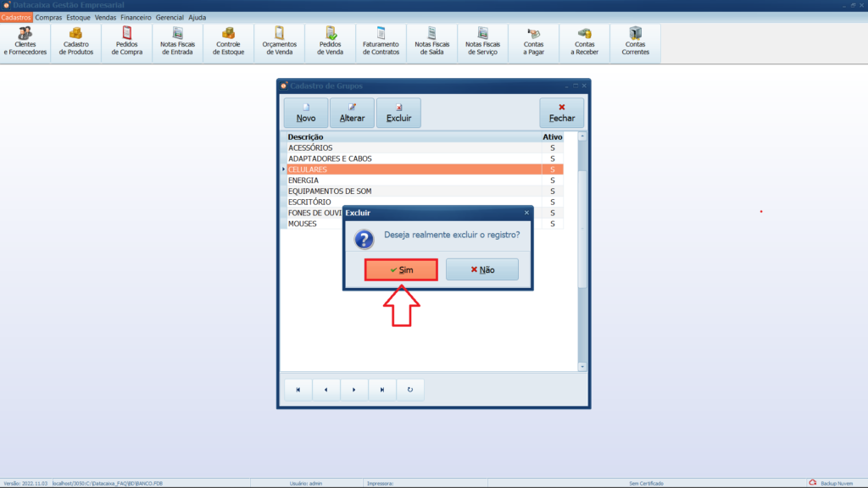Open the Cadastros menu

pyautogui.click(x=16, y=17)
